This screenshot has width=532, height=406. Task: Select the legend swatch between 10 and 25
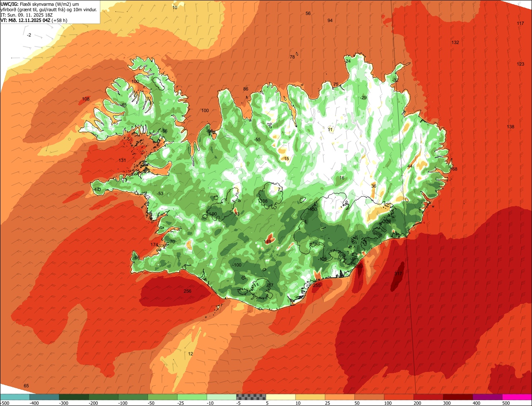(x=310, y=397)
